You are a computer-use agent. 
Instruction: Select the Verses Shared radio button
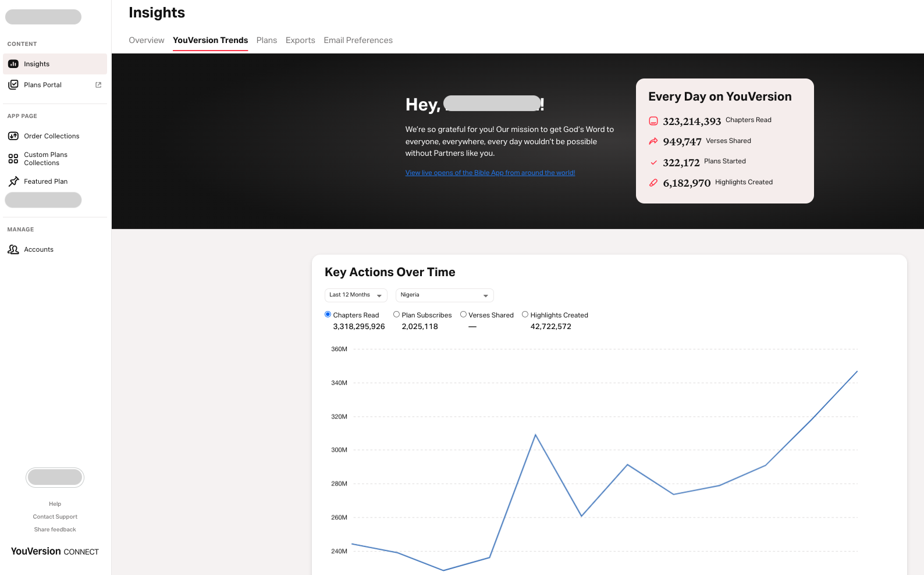(463, 315)
